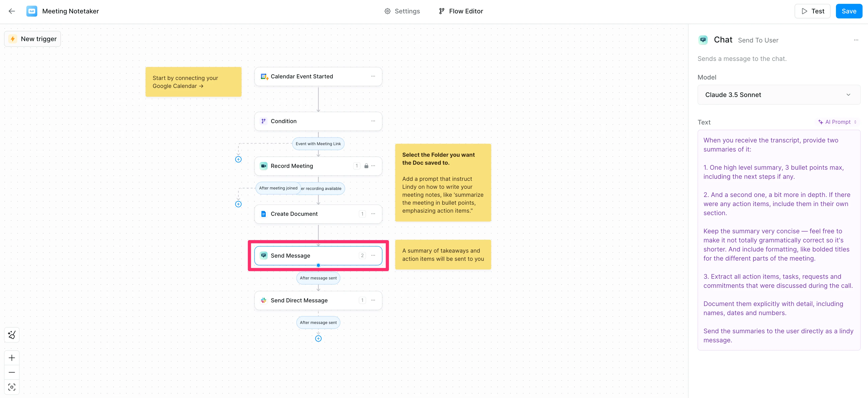The height and width of the screenshot is (398, 868).
Task: Click the Test button
Action: (812, 11)
